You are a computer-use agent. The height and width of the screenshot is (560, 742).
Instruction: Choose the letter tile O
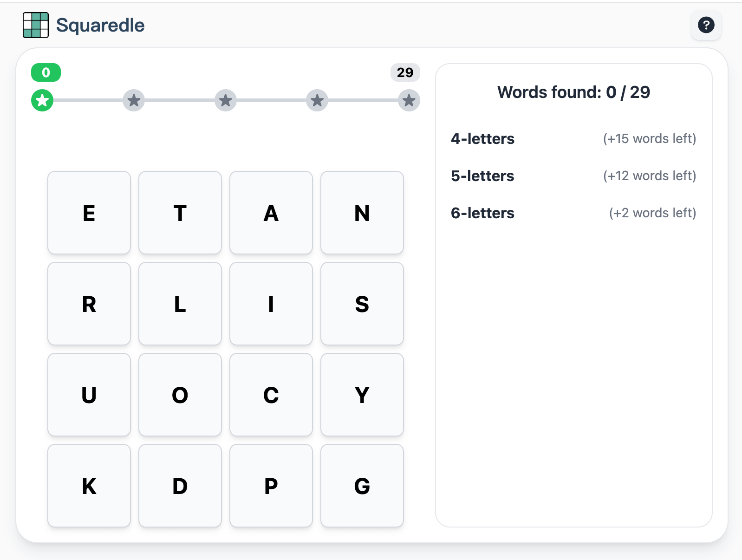coord(180,395)
